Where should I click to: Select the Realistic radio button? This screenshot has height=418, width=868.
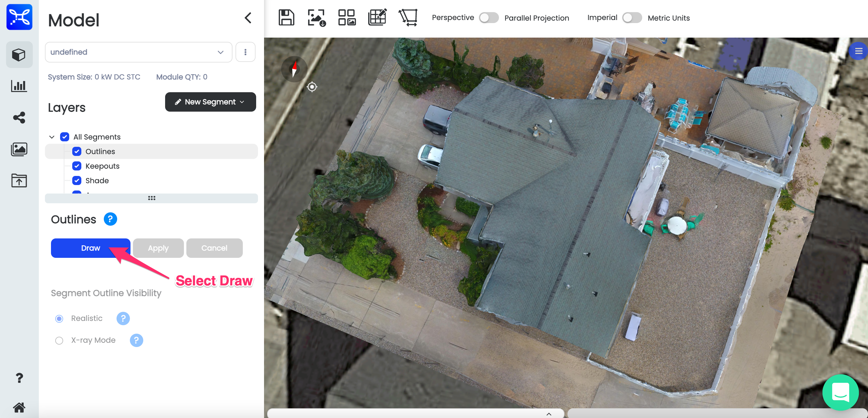pyautogui.click(x=59, y=318)
